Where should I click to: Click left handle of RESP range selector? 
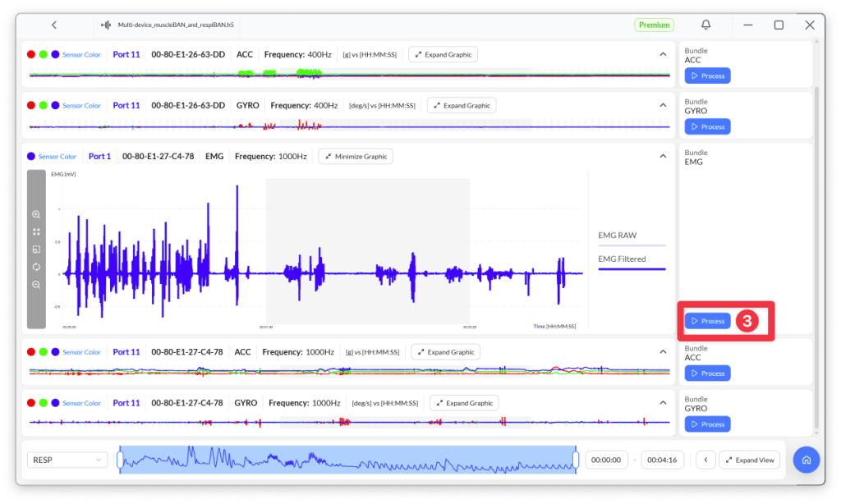[x=120, y=460]
